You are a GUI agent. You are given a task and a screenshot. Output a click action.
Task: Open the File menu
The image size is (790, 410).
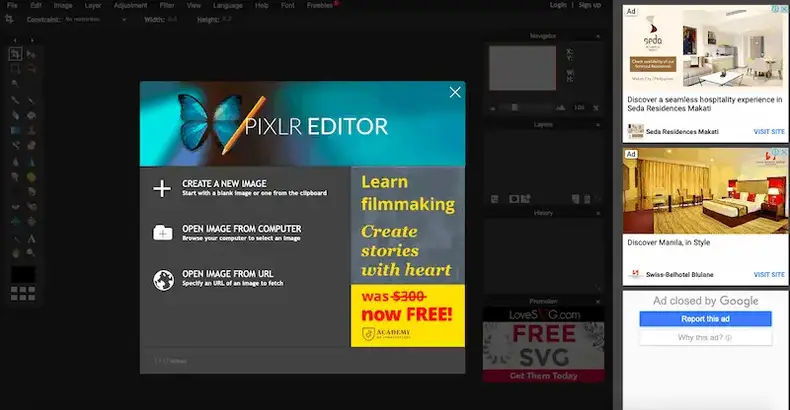click(x=12, y=5)
